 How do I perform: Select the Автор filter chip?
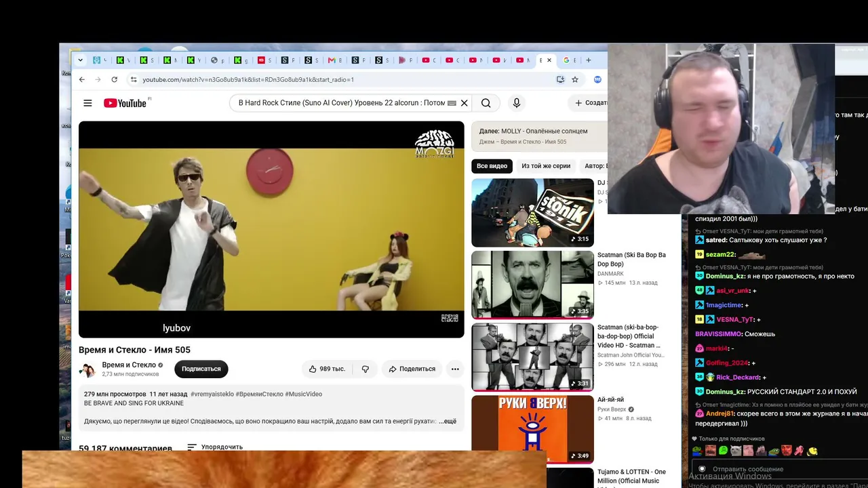point(595,166)
